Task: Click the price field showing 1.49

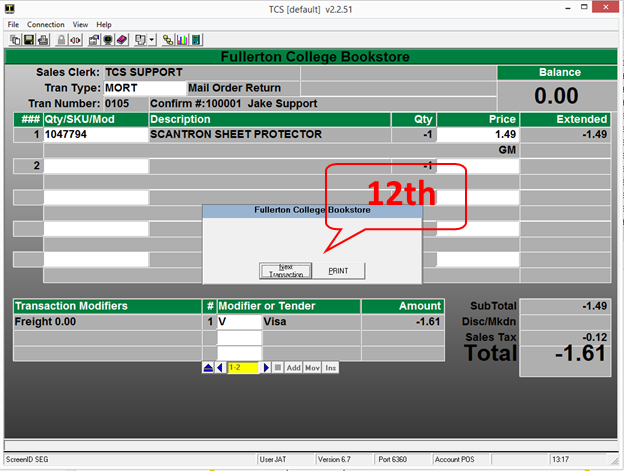Action: click(478, 135)
